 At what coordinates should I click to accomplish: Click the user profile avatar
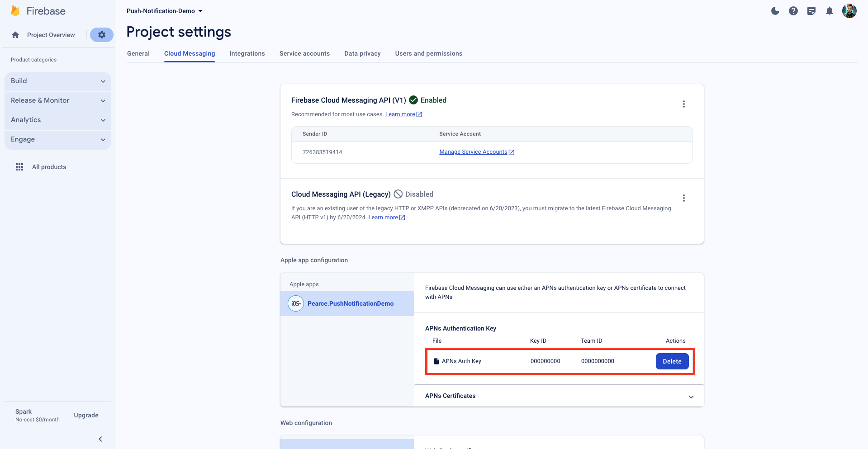(849, 11)
